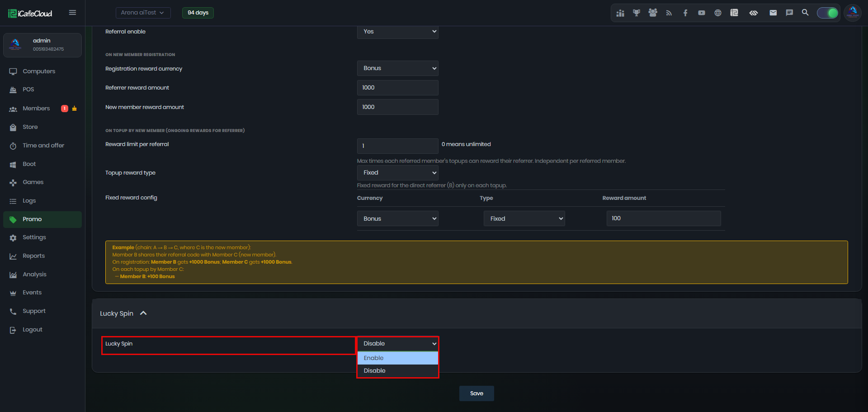
Task: Click Logout in sidebar
Action: pyautogui.click(x=42, y=330)
